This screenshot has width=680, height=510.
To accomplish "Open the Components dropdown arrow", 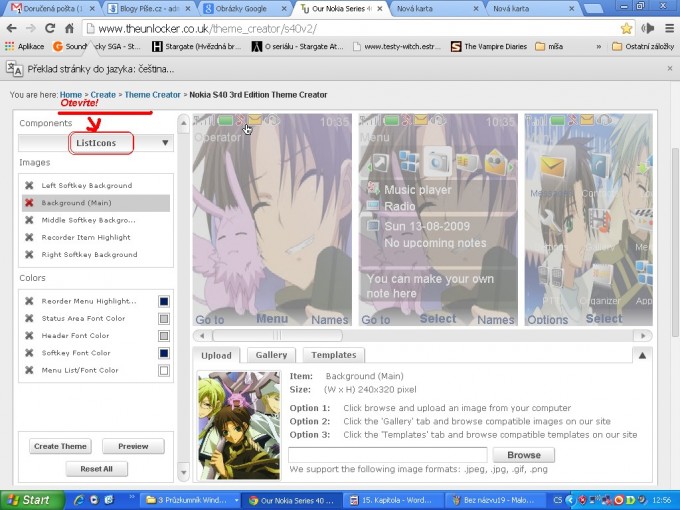I will click(165, 143).
